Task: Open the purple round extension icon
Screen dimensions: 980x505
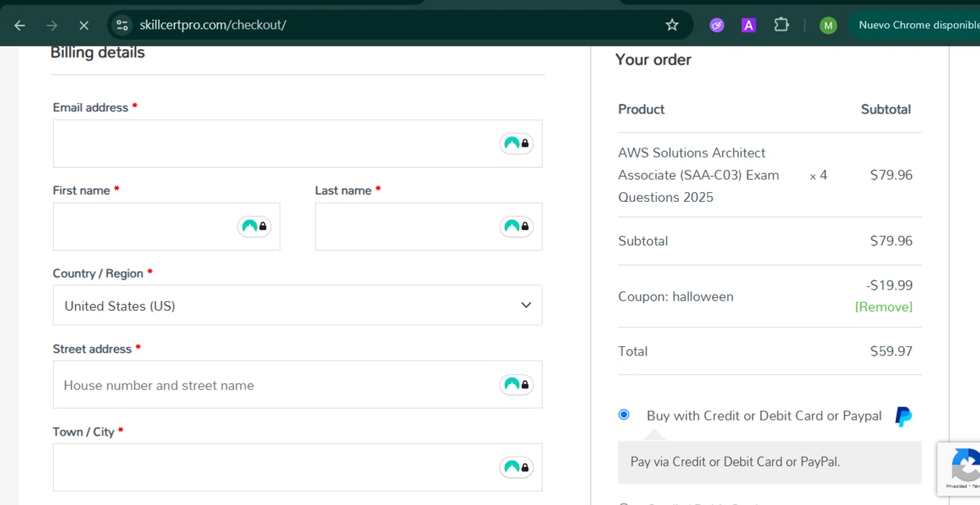Action: coord(717,25)
